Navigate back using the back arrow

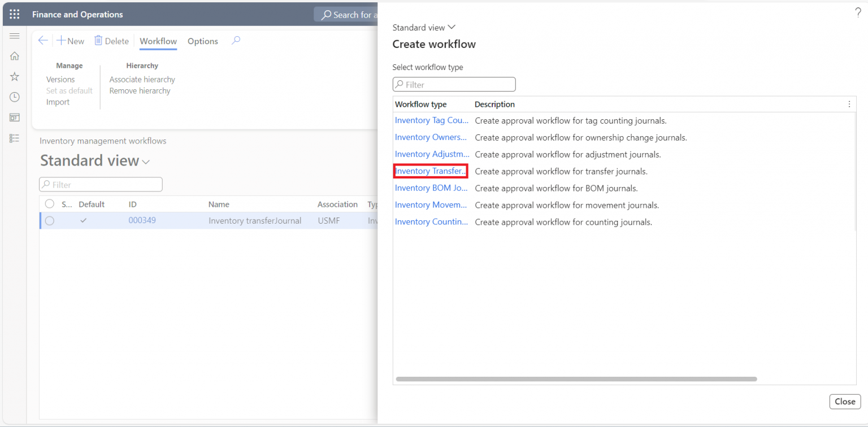(x=43, y=40)
